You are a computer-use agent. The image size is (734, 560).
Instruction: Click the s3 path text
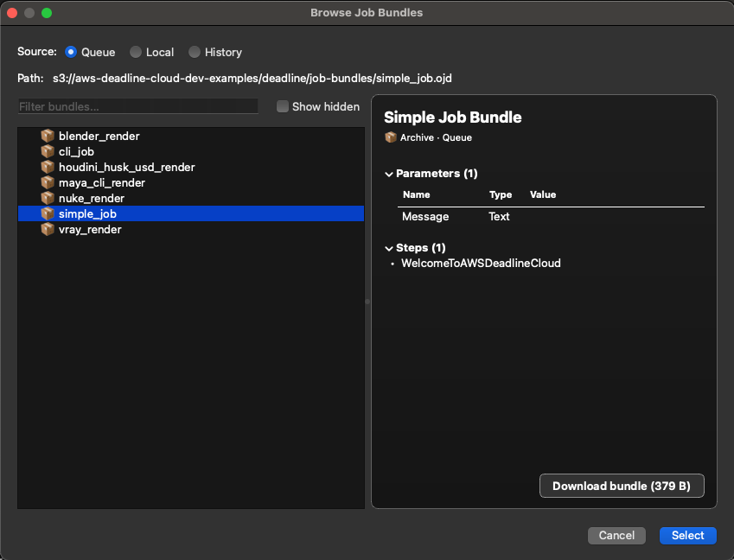click(x=252, y=78)
